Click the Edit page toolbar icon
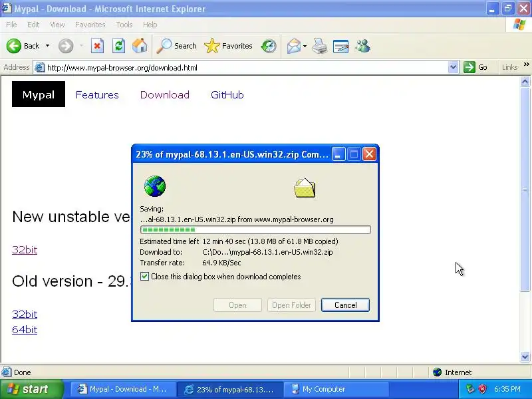 [x=340, y=46]
